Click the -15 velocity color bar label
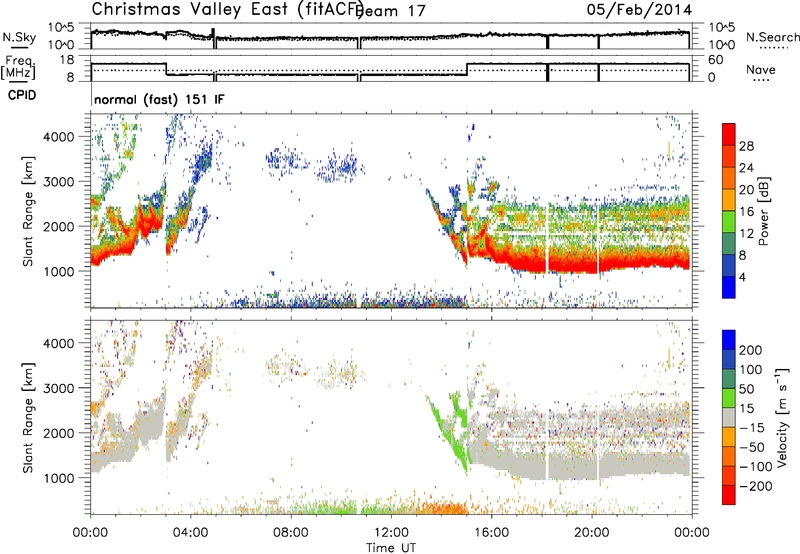 (752, 428)
